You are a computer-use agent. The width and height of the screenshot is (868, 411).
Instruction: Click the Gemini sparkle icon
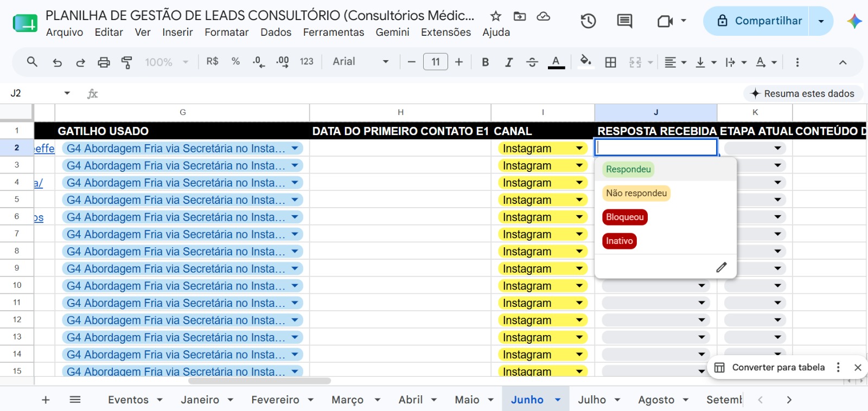pyautogui.click(x=854, y=21)
